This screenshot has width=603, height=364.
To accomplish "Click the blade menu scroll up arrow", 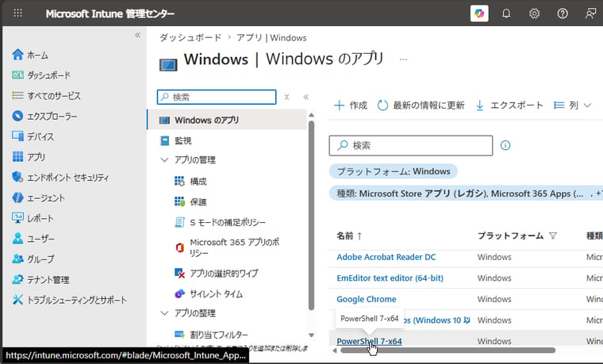I will pos(312,115).
